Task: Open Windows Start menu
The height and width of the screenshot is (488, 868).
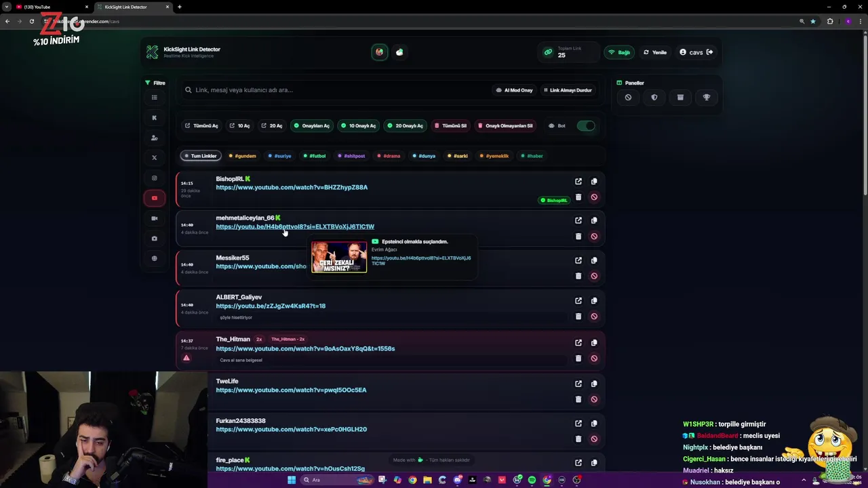Action: 292,480
